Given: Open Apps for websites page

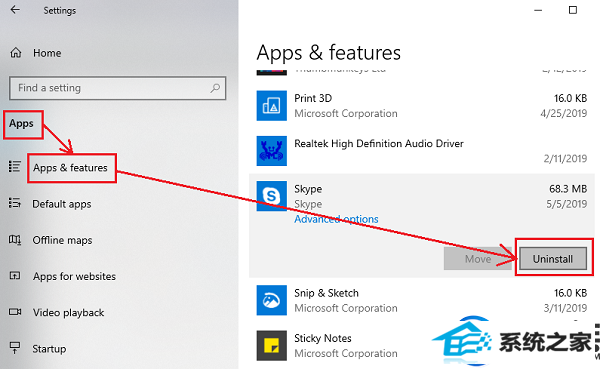Looking at the screenshot, I should pyautogui.click(x=74, y=276).
